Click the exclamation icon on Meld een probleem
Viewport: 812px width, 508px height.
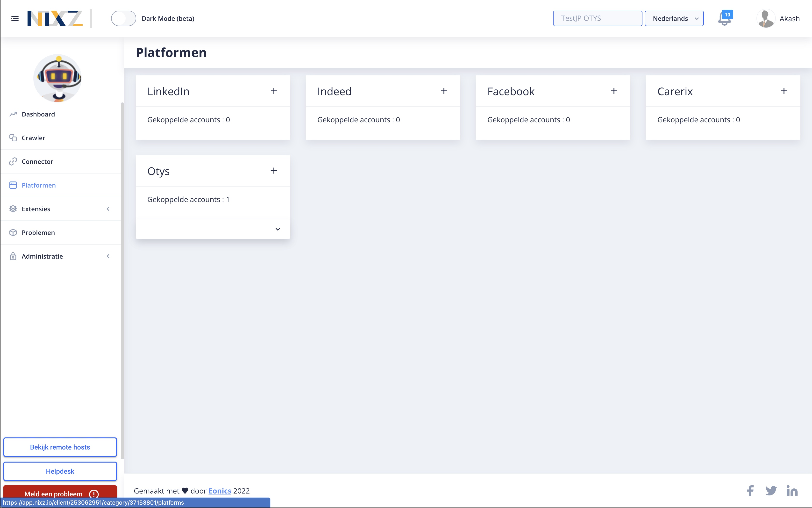click(x=94, y=494)
